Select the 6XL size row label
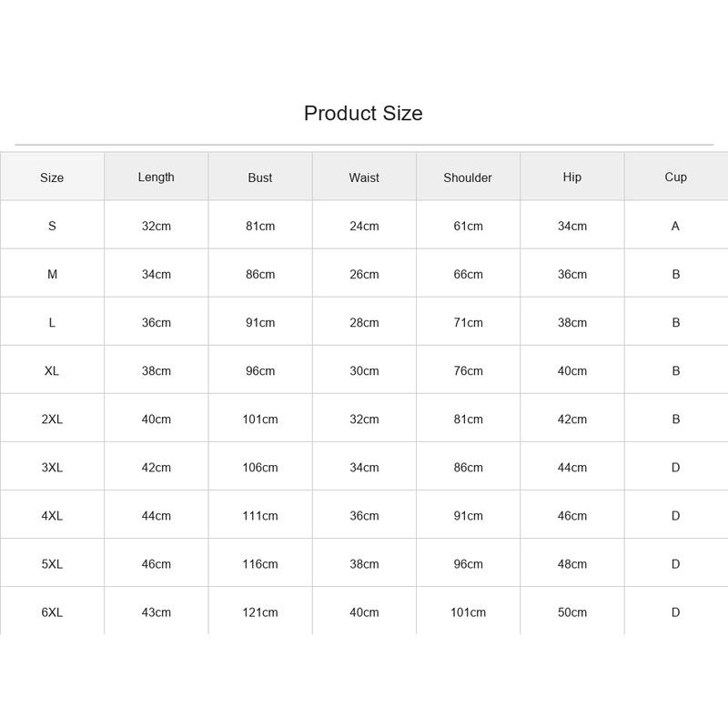Screen dimensions: 728x728 52,612
